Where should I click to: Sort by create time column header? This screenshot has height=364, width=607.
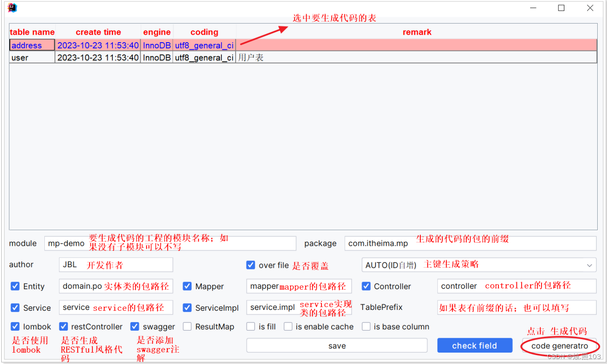click(98, 32)
